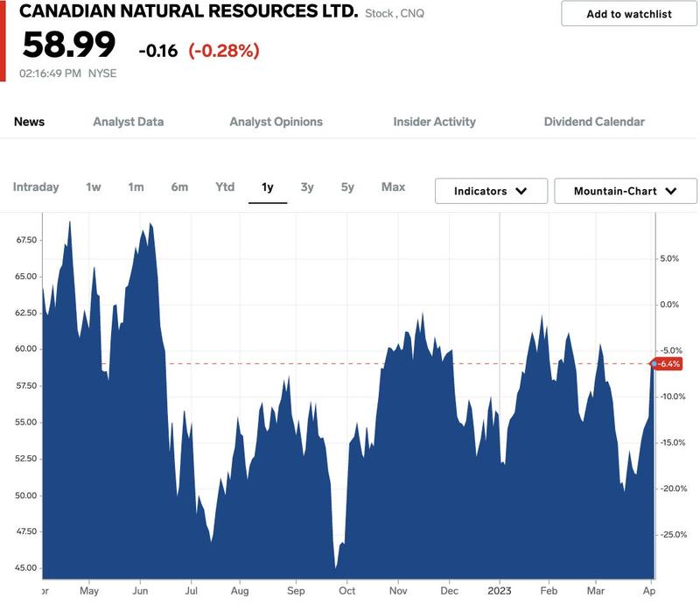
Task: Click the 55.00 y-axis label
Action: pos(26,422)
